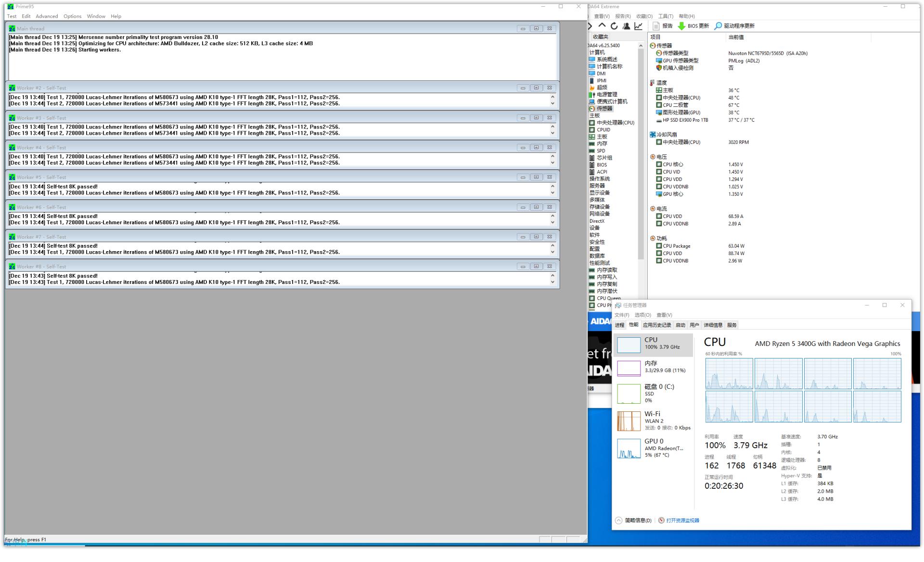Select CPUID item in AIDA64 tree
924x562 pixels.
click(603, 130)
